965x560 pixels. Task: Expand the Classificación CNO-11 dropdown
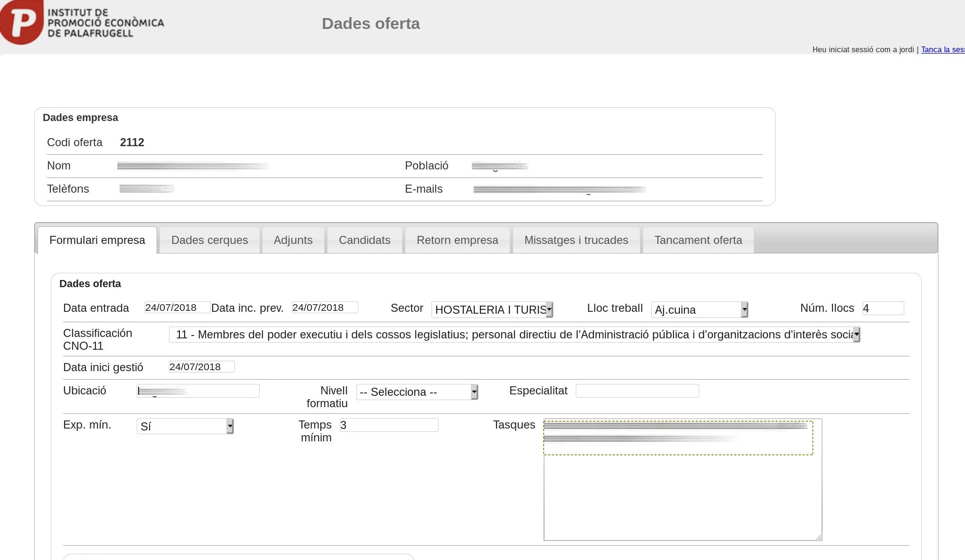click(x=514, y=335)
